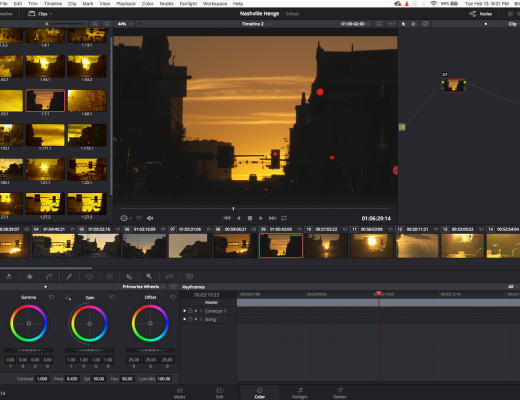Viewport: 520px width, 400px height.
Task: Open the 3D stereo palette icon
Action: coord(189,276)
